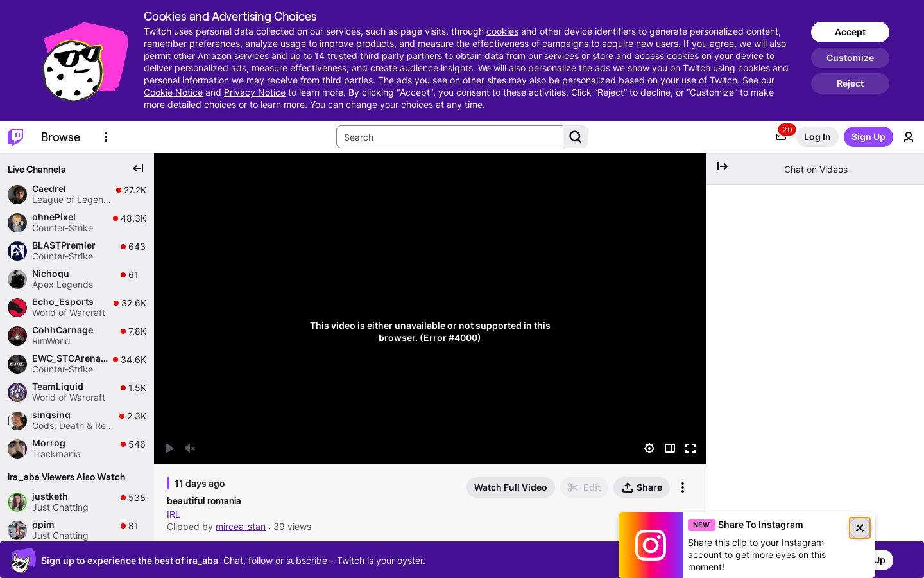This screenshot has height=578, width=924.
Task: Unmute the video player volume
Action: pos(190,448)
